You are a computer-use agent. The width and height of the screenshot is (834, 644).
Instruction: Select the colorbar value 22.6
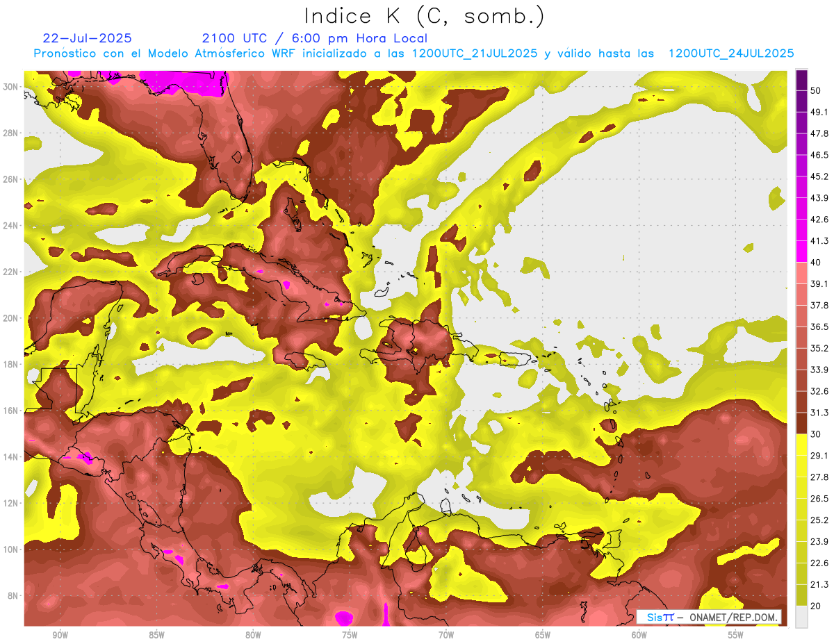(819, 563)
